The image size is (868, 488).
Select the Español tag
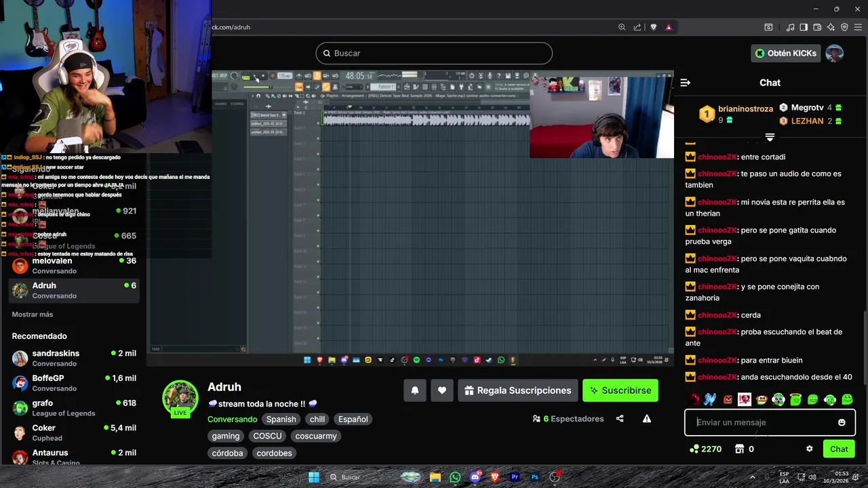point(353,420)
